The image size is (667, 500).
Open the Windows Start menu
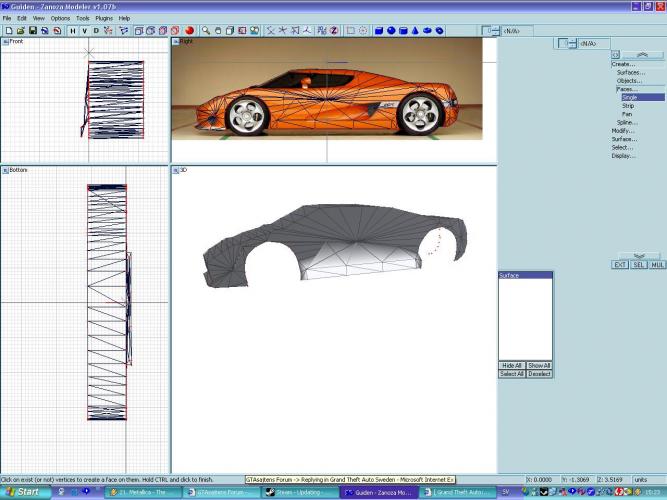22,492
